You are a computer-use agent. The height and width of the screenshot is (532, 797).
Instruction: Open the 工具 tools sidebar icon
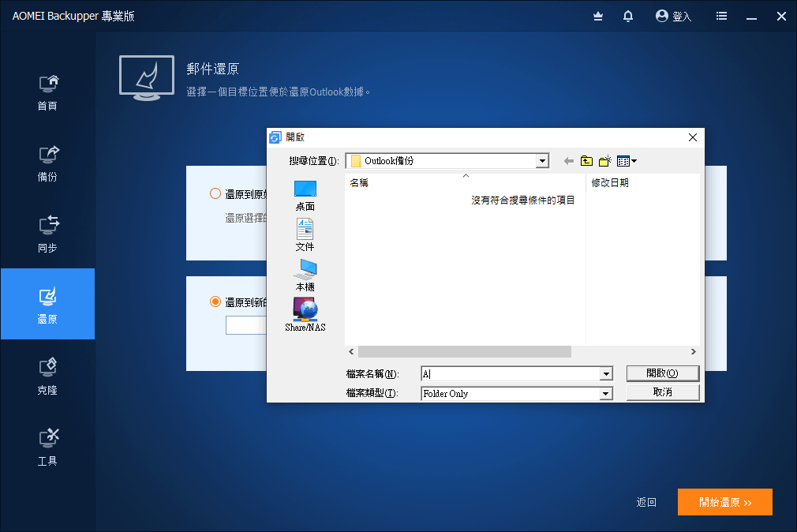click(48, 448)
